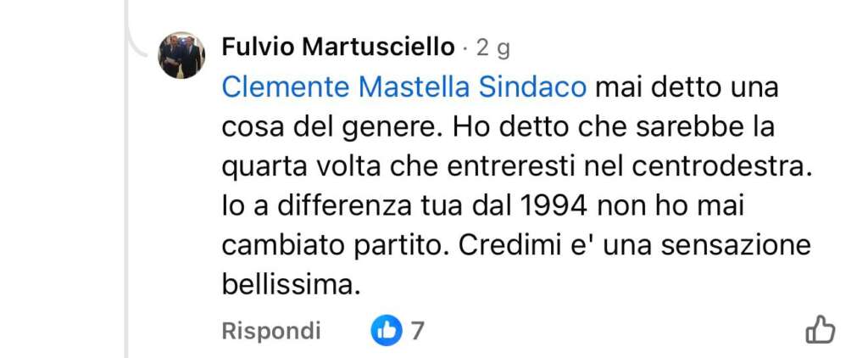The width and height of the screenshot is (868, 358).
Task: Click the vertical comment thread line
Action: point(127,221)
